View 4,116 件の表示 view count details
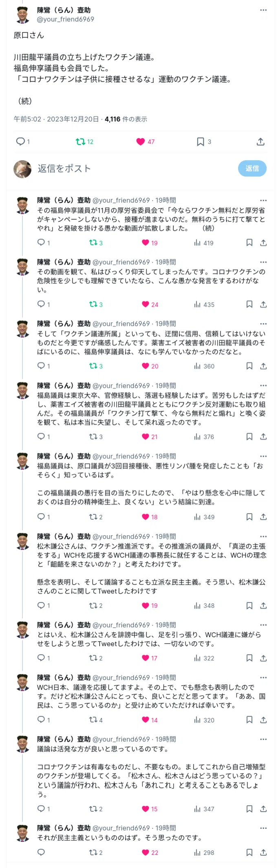 126,119
